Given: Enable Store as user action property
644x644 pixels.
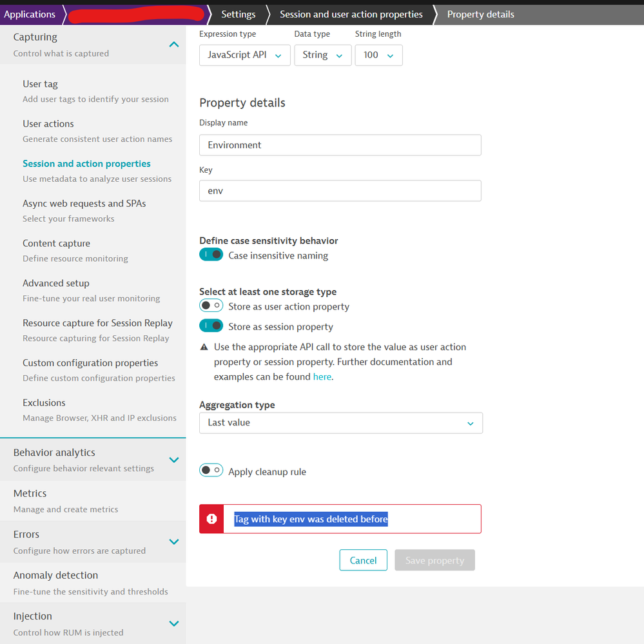Looking at the screenshot, I should coord(211,306).
